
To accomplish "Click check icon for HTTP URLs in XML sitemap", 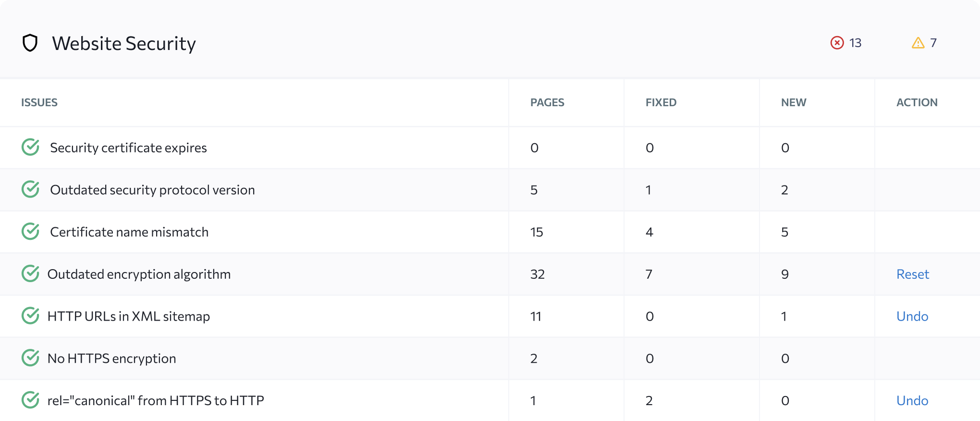I will click(x=31, y=316).
